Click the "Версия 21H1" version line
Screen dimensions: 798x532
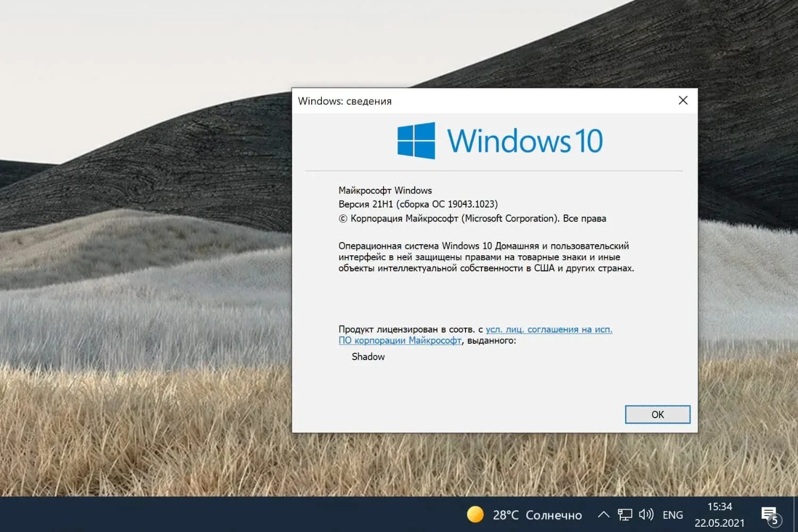[418, 204]
